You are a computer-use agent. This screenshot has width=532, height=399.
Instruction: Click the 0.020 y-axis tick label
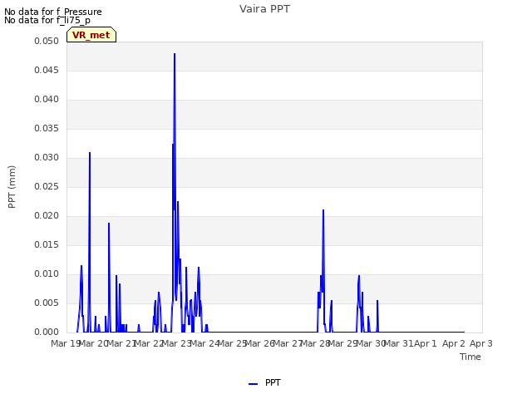pyautogui.click(x=47, y=216)
